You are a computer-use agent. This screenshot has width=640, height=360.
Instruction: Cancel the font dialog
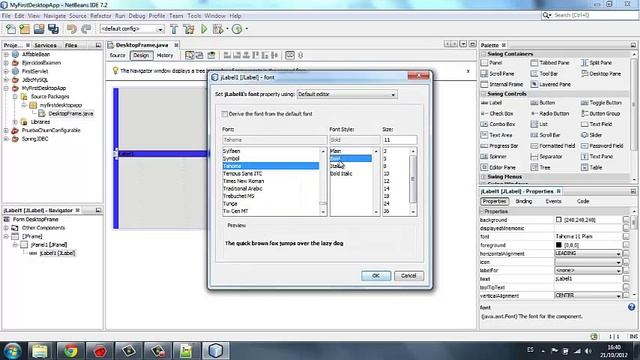408,276
